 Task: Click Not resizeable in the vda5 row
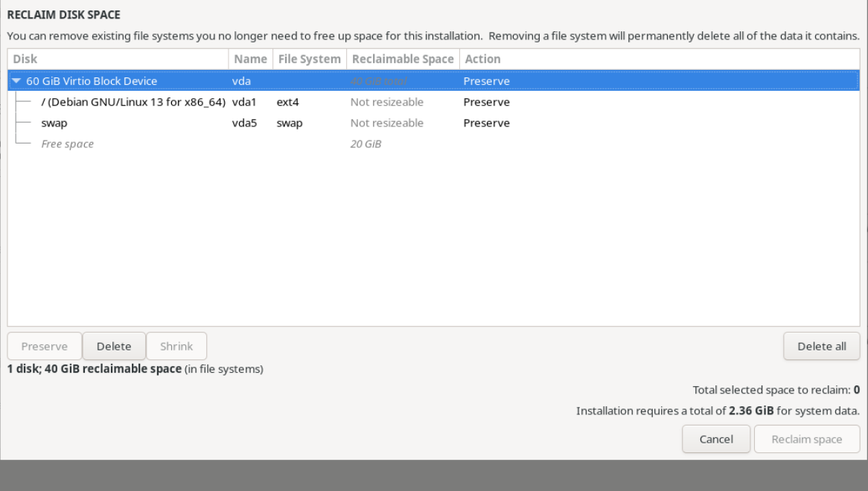[x=387, y=123]
